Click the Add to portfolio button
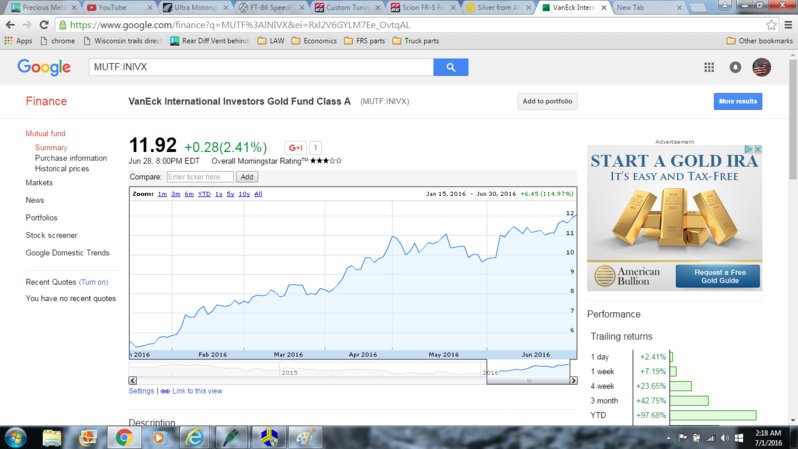This screenshot has width=798, height=449. point(547,101)
